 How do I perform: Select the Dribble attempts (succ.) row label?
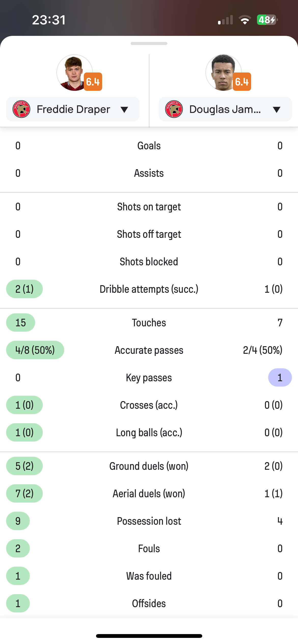click(149, 289)
